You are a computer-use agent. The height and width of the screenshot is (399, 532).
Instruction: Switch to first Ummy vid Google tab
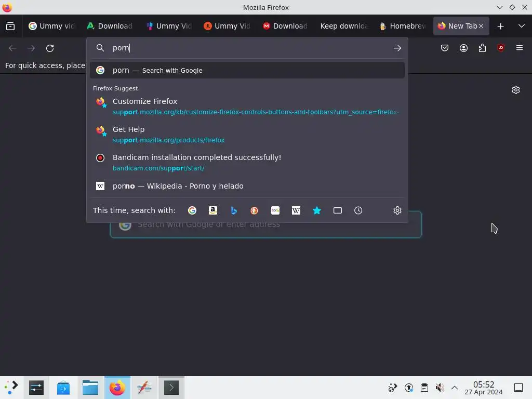coord(51,26)
